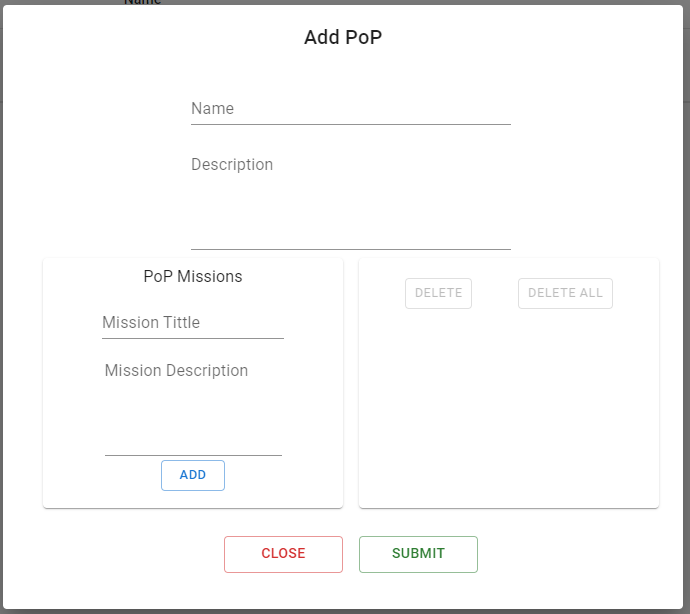Click the partially hidden Name header behind dialog
The image size is (690, 614).
coord(143,2)
